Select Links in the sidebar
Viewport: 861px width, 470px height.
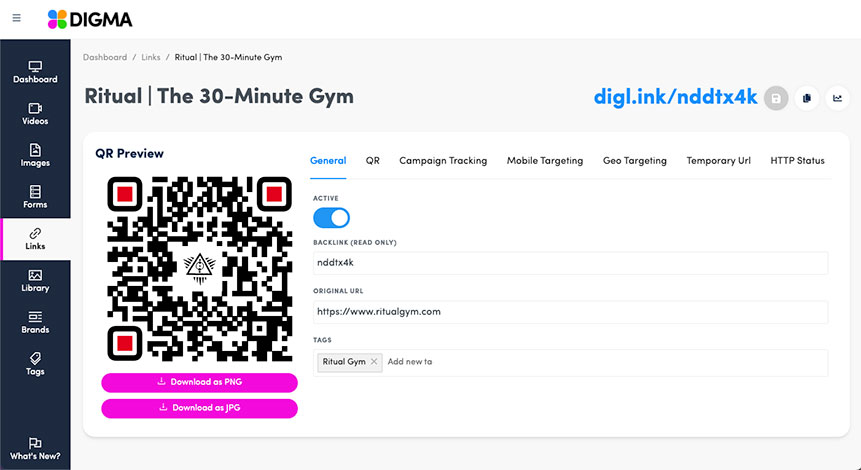tap(35, 239)
